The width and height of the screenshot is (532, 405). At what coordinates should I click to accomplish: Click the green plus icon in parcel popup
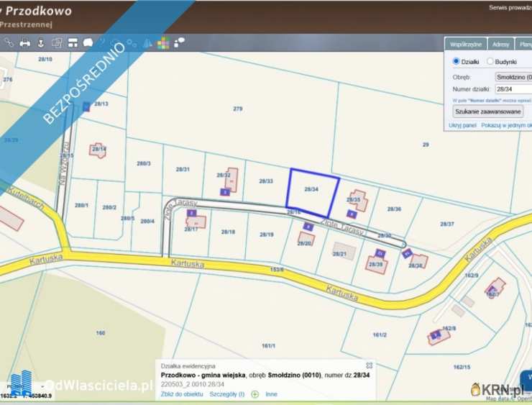254,394
